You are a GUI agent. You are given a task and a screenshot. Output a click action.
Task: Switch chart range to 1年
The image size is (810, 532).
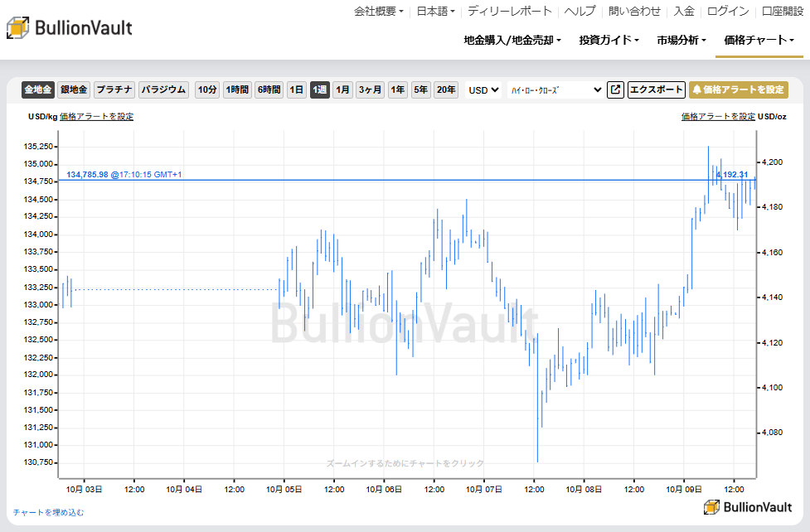coord(397,89)
